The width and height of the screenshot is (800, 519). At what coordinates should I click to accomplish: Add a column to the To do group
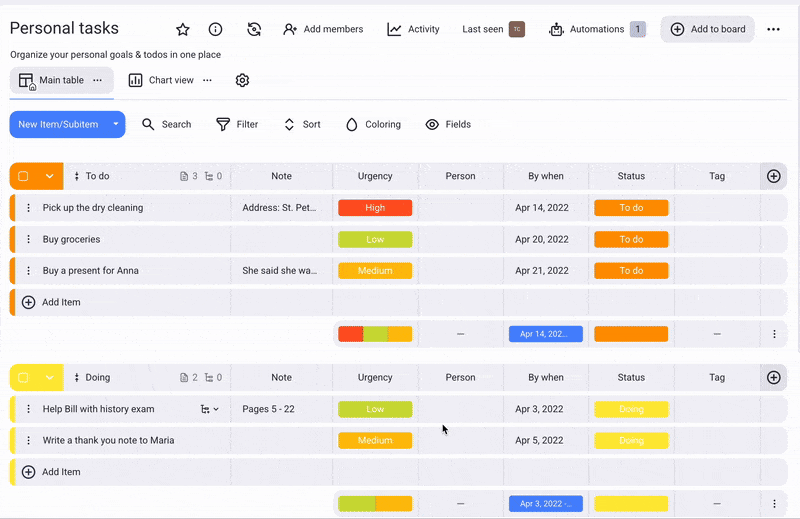(x=773, y=176)
